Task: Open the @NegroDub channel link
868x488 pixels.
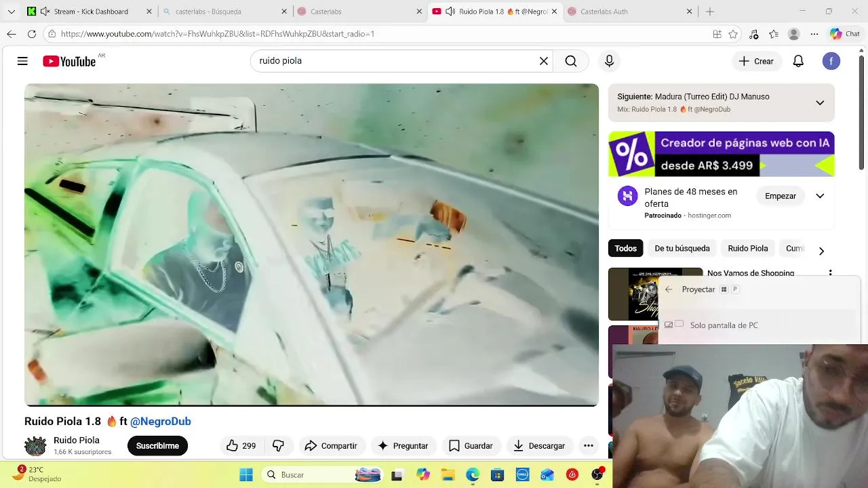Action: pyautogui.click(x=161, y=422)
